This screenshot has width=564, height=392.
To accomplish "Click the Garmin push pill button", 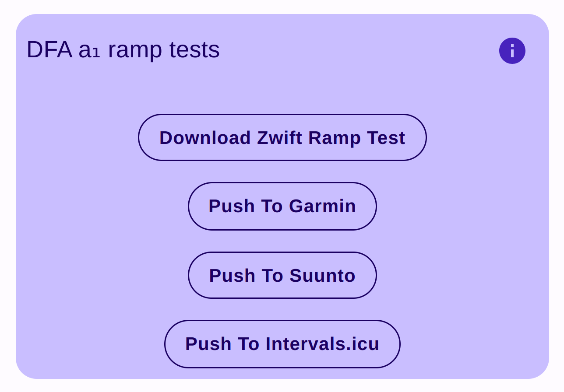I will (282, 206).
